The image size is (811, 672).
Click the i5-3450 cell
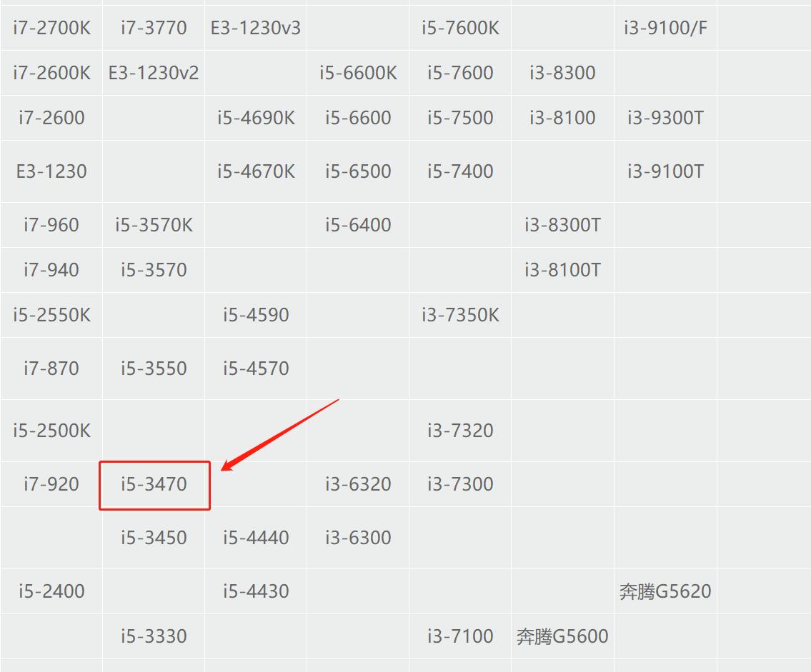point(154,538)
